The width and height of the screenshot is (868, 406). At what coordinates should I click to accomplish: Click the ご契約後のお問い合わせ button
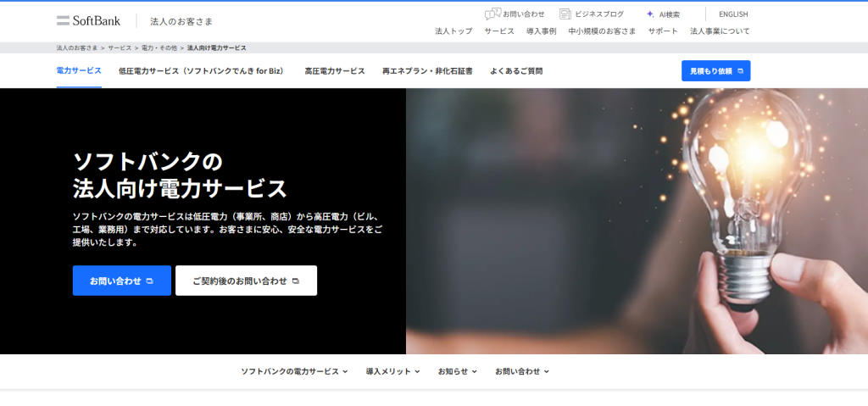(247, 281)
